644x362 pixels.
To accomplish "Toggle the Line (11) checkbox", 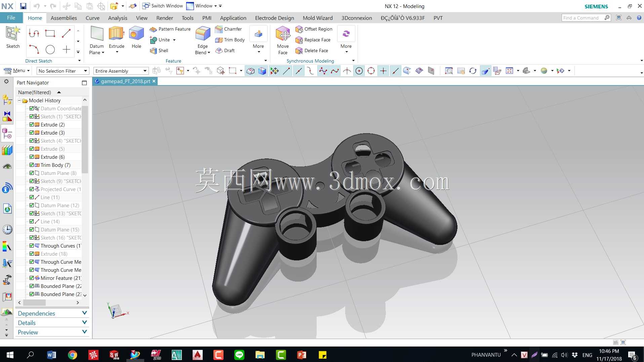I will click(x=32, y=197).
